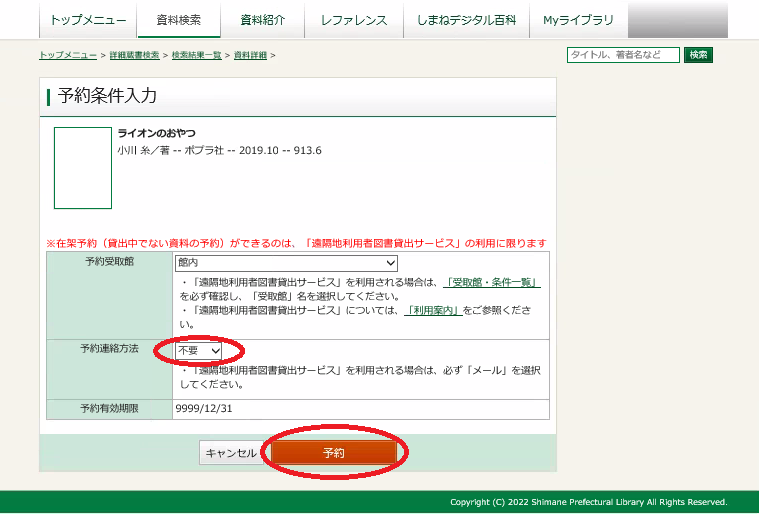The height and width of the screenshot is (514, 759).
Task: Open the Myライブラリ tab
Action: tap(578, 20)
